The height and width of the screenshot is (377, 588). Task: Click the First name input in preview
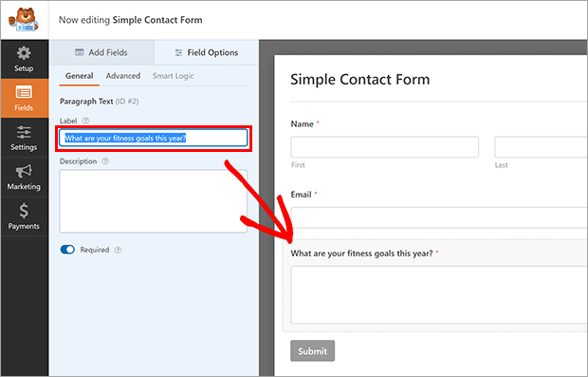(x=385, y=147)
